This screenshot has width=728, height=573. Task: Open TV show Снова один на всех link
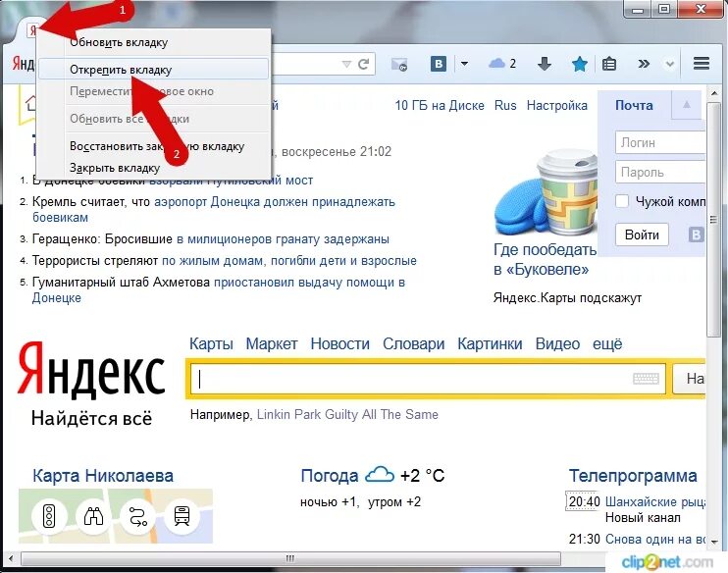point(655,539)
